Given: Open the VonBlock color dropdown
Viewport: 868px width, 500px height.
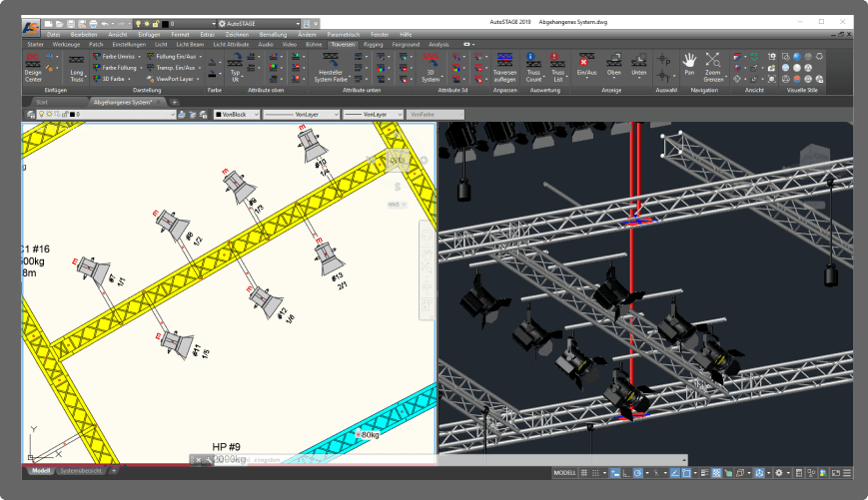Looking at the screenshot, I should pyautogui.click(x=255, y=115).
